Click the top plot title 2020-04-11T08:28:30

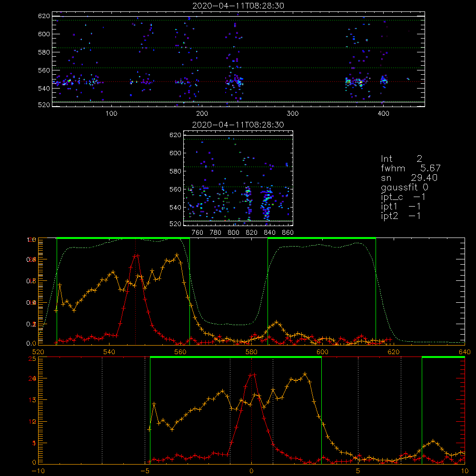[238, 6]
